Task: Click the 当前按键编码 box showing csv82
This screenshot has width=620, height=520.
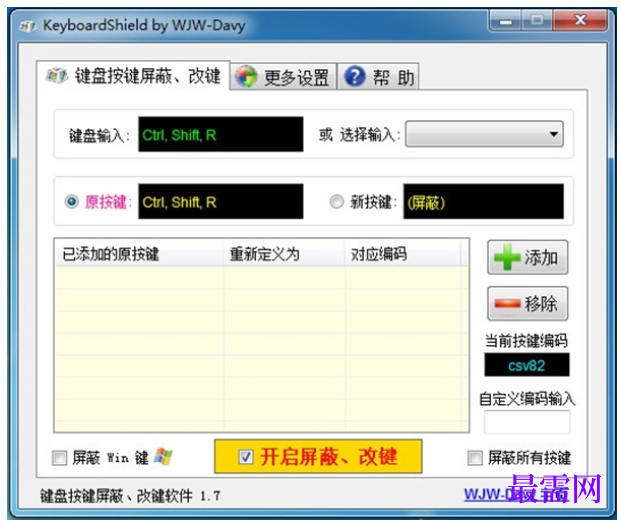Action: click(527, 365)
